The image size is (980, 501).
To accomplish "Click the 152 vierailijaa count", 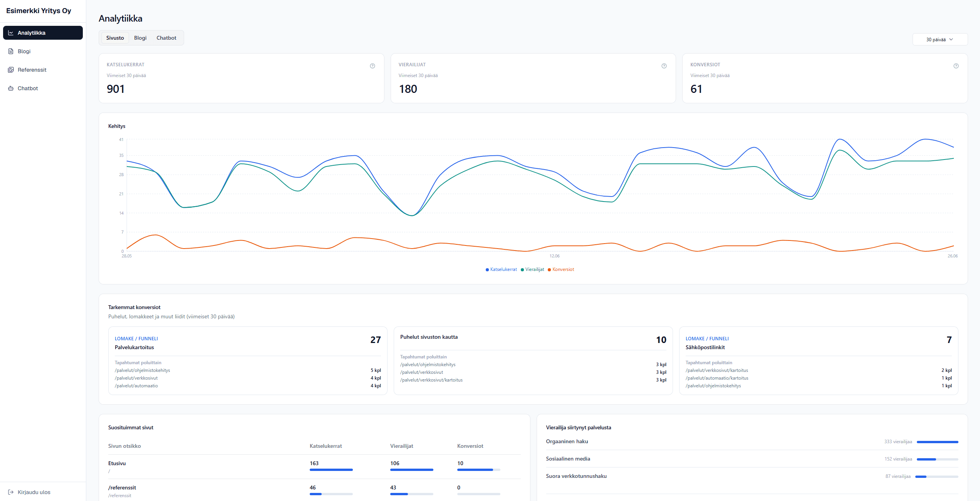I will tap(898, 459).
